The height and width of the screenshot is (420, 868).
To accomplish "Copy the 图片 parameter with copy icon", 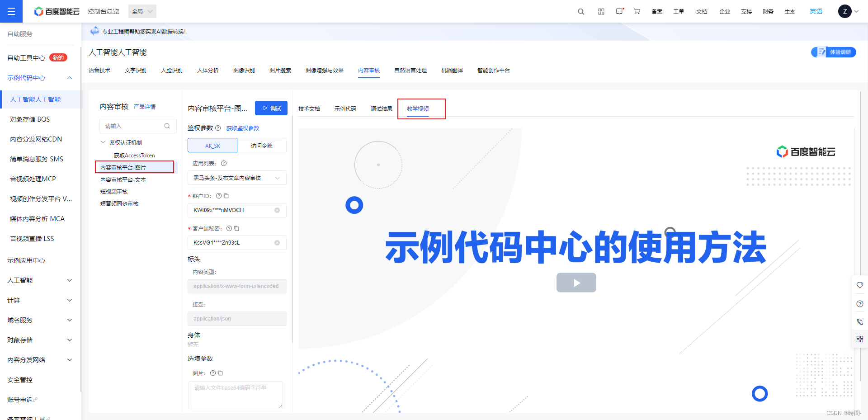I will (220, 373).
